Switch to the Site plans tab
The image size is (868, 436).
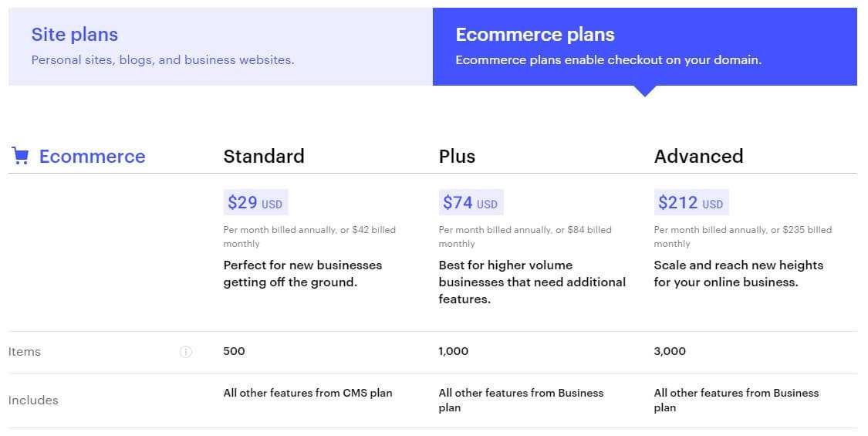pyautogui.click(x=221, y=46)
